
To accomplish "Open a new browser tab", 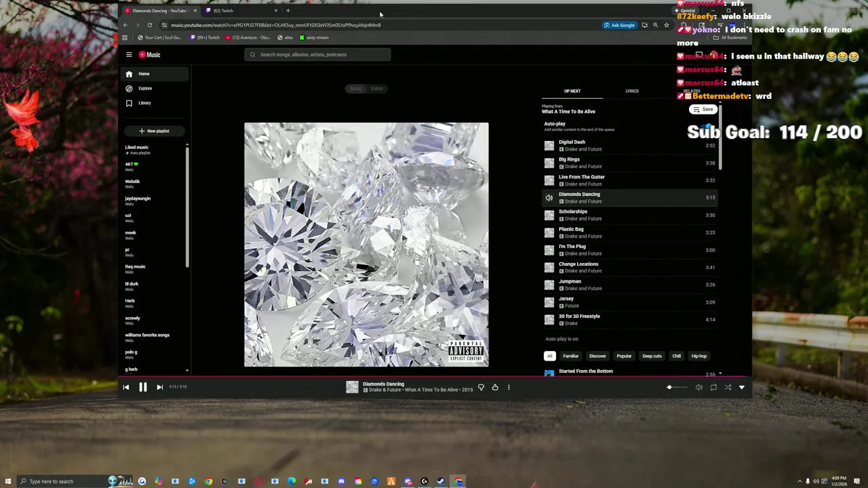I will [x=288, y=11].
